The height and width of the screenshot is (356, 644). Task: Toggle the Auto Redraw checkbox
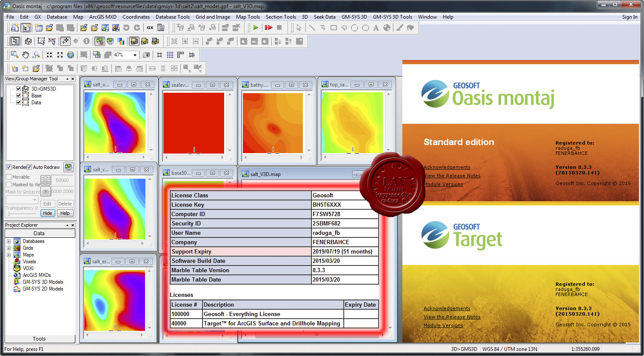(29, 167)
